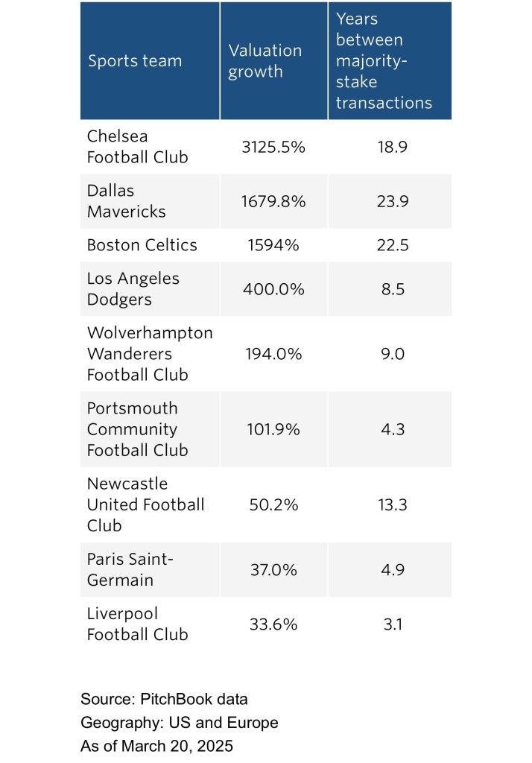Select the 9.0 years cell

393,354
